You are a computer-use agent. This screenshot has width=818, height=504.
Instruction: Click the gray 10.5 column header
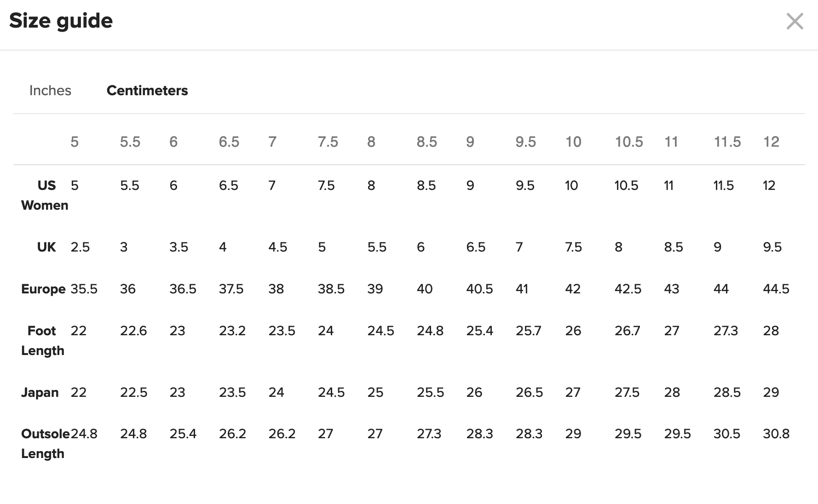pos(629,142)
